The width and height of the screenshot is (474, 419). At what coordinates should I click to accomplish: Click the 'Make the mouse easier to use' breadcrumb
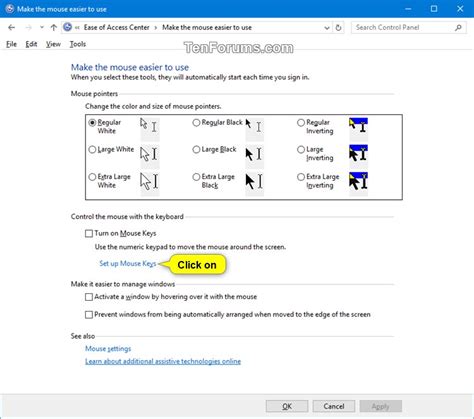click(x=207, y=27)
